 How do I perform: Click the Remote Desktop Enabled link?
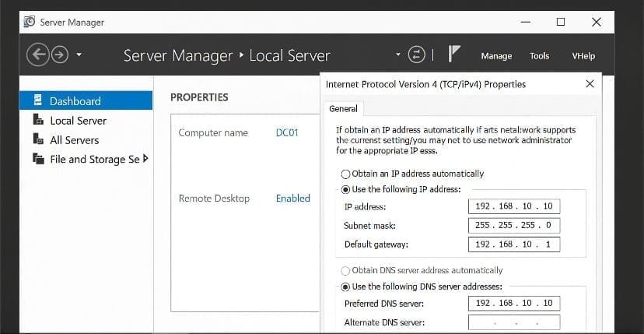tap(292, 199)
